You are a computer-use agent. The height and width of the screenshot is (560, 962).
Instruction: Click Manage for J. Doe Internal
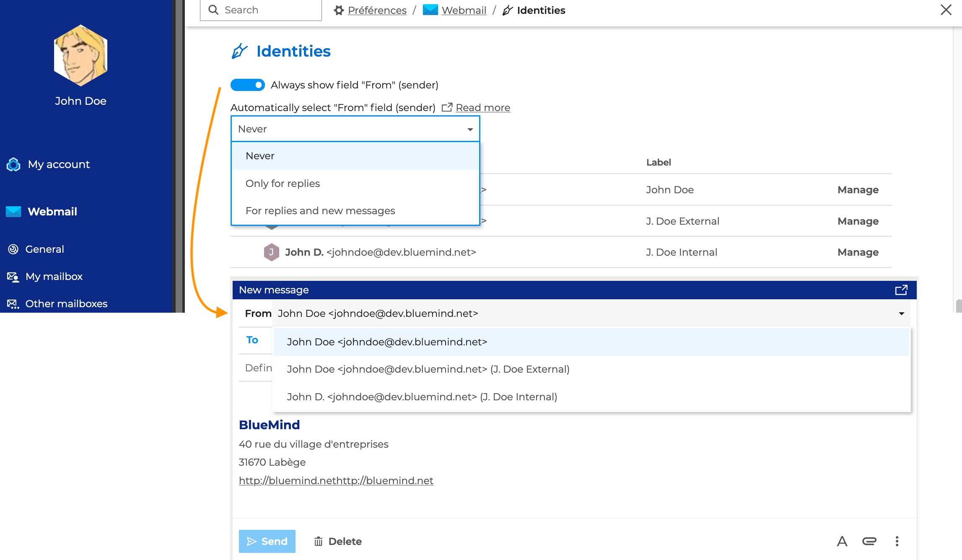[858, 252]
